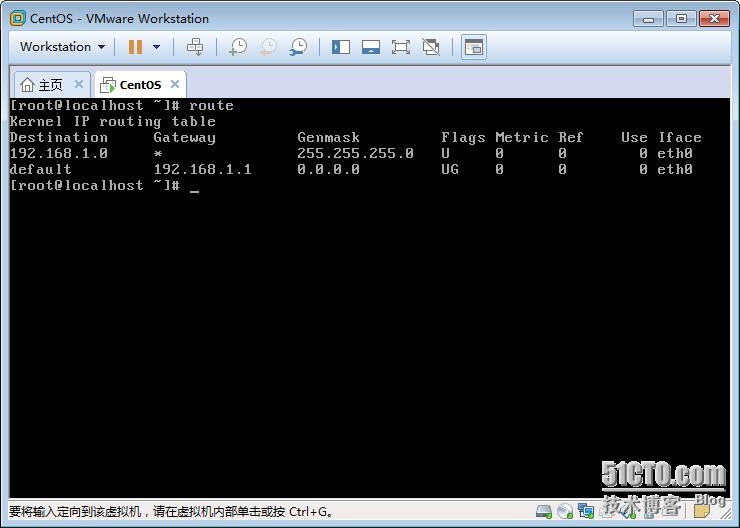This screenshot has width=740, height=528.
Task: Maximize the VMware Workstation window
Action: point(681,19)
